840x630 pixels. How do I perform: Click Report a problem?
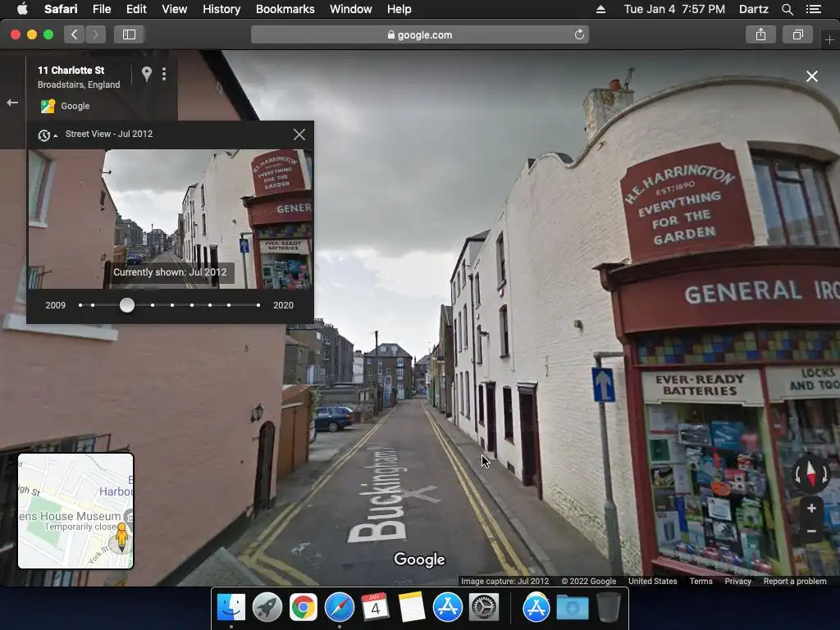[x=794, y=582]
